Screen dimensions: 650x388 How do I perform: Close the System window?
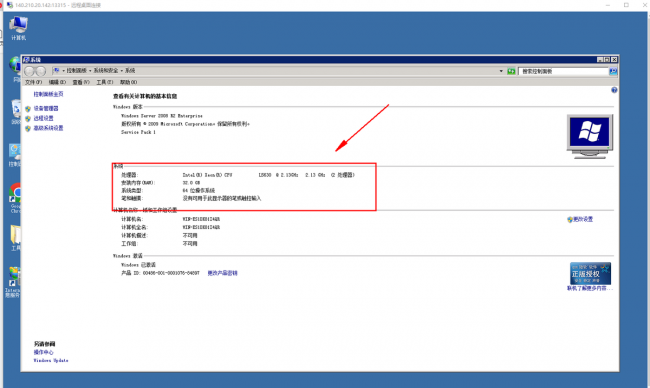[614, 60]
